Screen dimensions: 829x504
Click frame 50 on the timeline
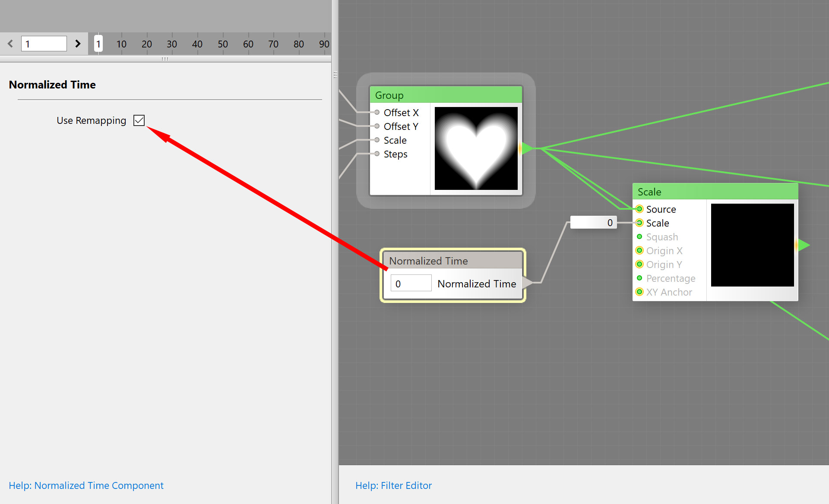[223, 44]
